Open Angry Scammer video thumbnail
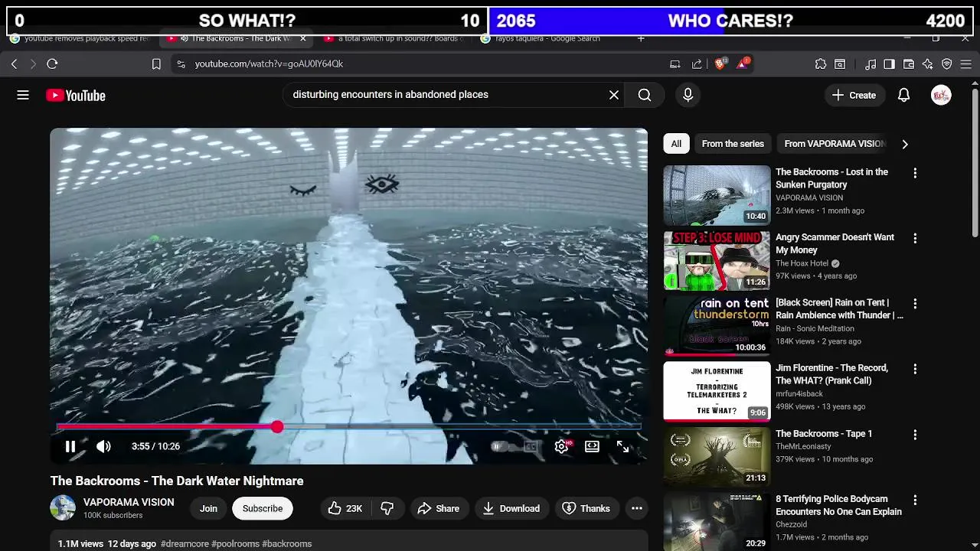980x551 pixels. pos(717,260)
